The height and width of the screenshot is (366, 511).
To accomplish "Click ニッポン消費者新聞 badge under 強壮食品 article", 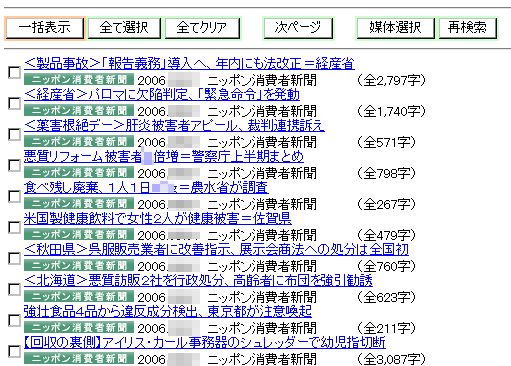I will pos(79,327).
